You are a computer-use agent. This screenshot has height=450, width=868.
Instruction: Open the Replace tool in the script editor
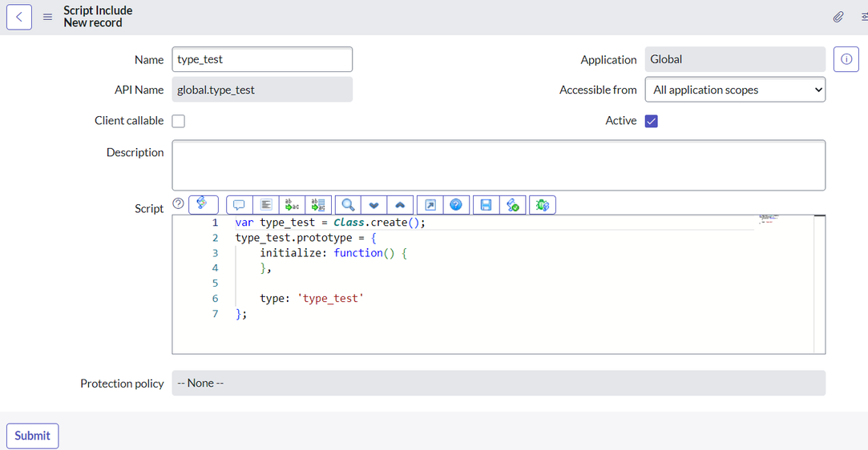293,205
